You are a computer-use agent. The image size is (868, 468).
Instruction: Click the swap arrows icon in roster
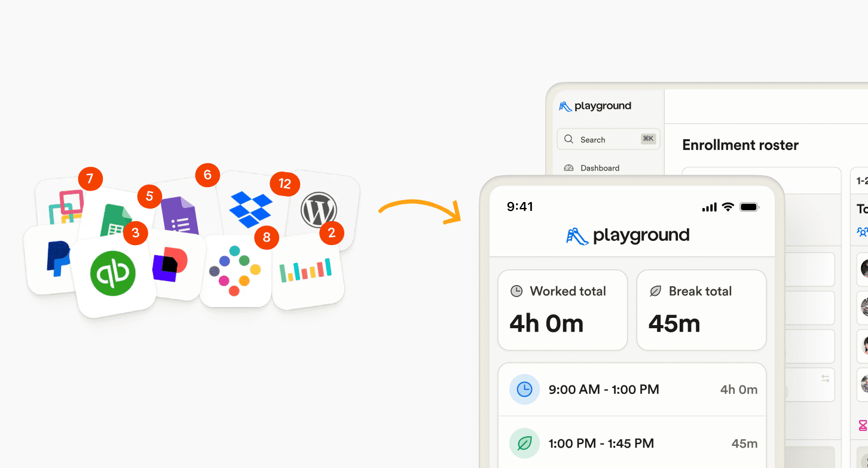click(x=825, y=378)
